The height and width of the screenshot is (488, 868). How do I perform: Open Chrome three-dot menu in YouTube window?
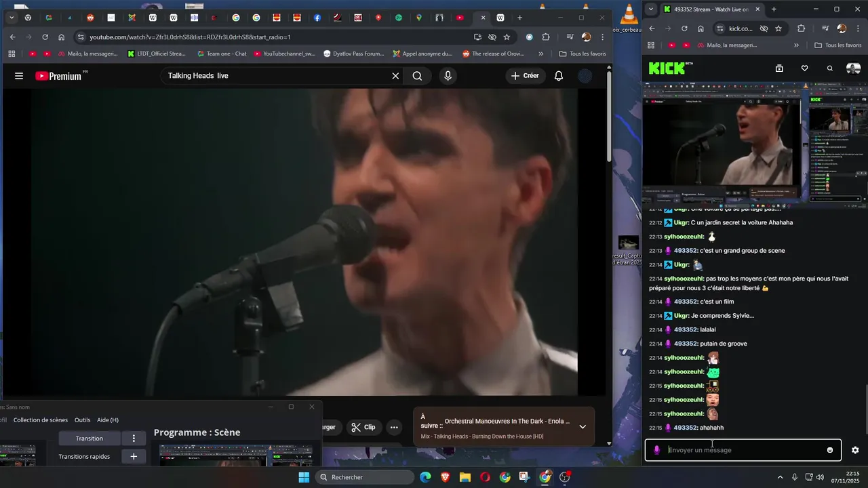coord(602,37)
